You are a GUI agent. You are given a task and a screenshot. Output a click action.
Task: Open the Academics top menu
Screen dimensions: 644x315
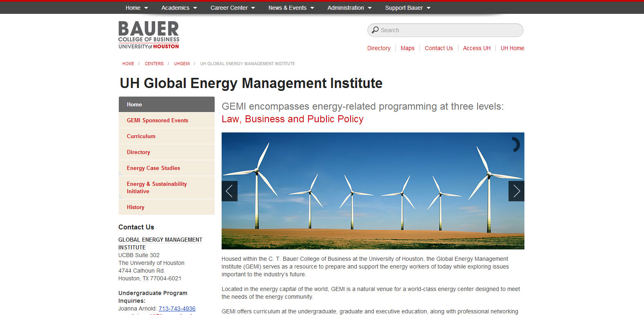(x=175, y=8)
